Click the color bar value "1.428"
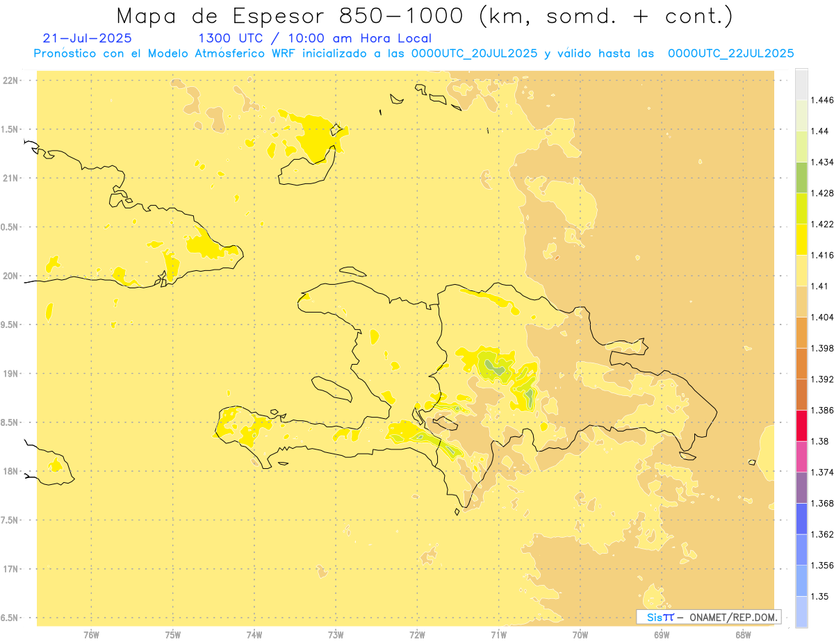Image resolution: width=834 pixels, height=644 pixels. (824, 193)
